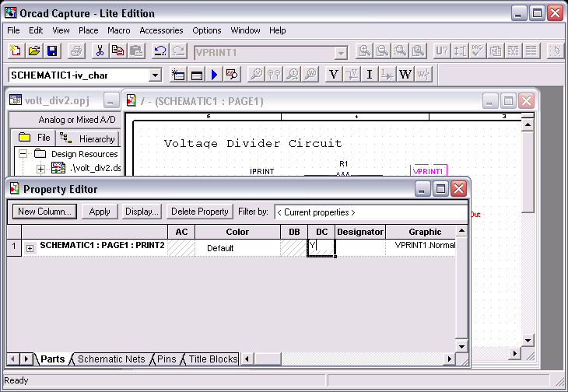
Task: Enable bias current display I icon
Action: [370, 75]
